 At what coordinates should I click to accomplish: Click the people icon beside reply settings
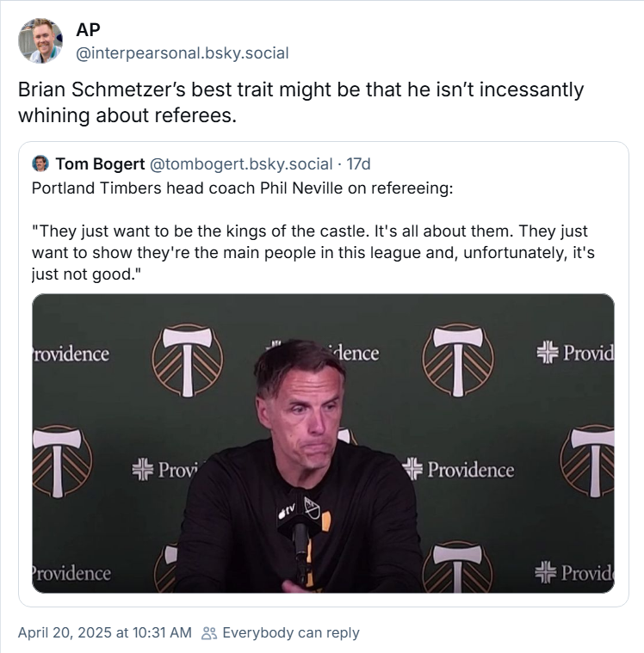208,633
